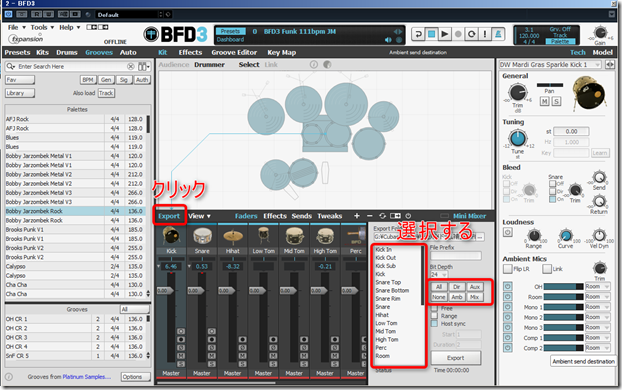Click the audio speaker icon in the Dashboard

click(x=388, y=40)
